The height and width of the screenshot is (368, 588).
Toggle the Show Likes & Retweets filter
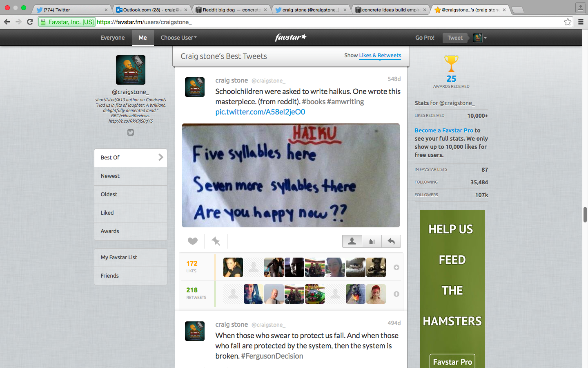[x=380, y=56]
